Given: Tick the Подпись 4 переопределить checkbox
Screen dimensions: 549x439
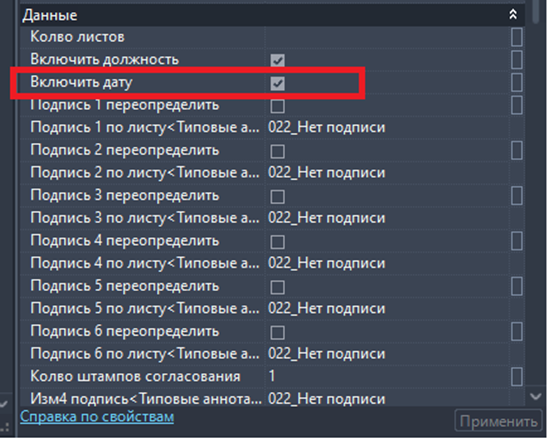Looking at the screenshot, I should click(x=277, y=242).
